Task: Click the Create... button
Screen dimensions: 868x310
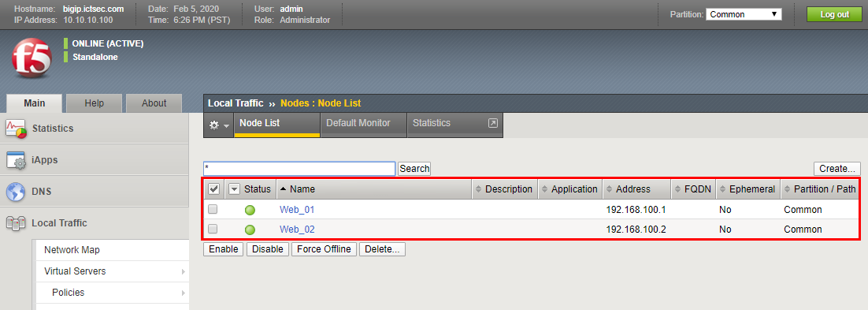Action: tap(837, 169)
